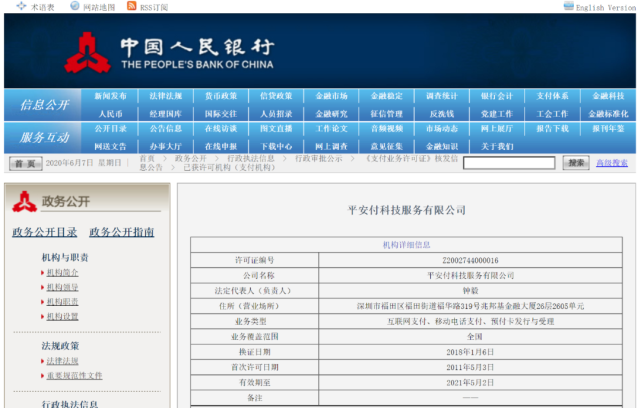Open 下载中心 menu item
The height and width of the screenshot is (408, 641).
click(x=276, y=146)
